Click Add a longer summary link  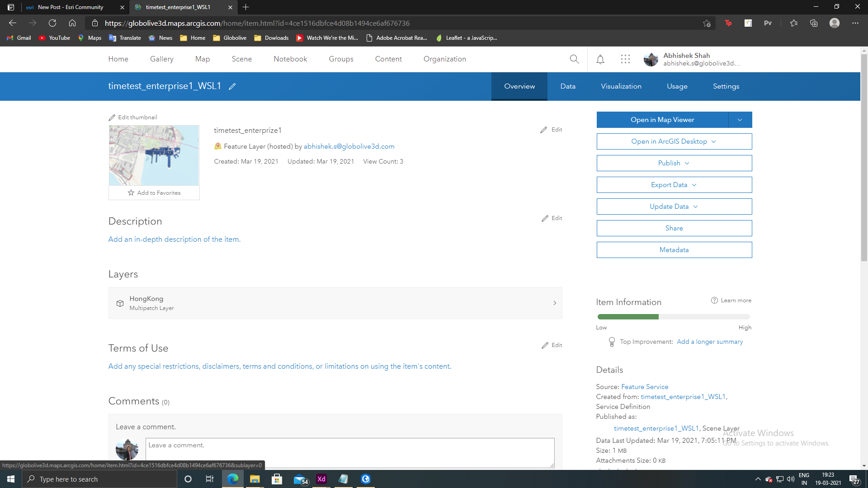click(709, 342)
